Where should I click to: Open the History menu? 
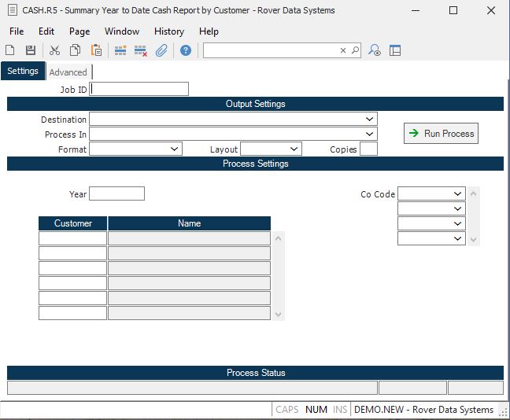168,31
